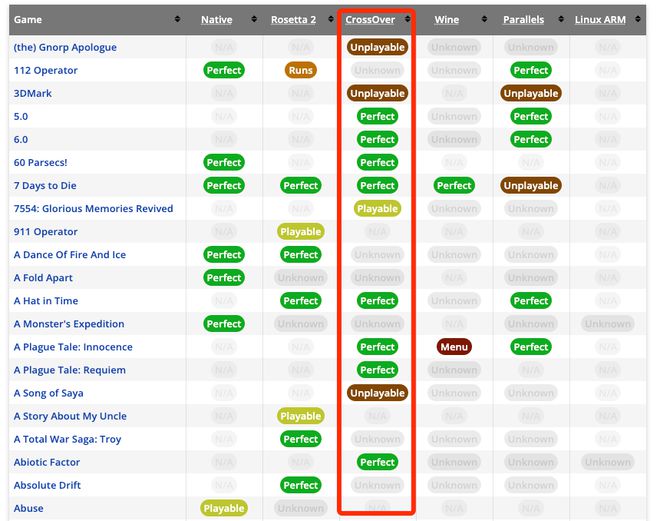Click Perfect Rosetta 2 badge for A Dance Of Fire And Ice

pyautogui.click(x=301, y=255)
